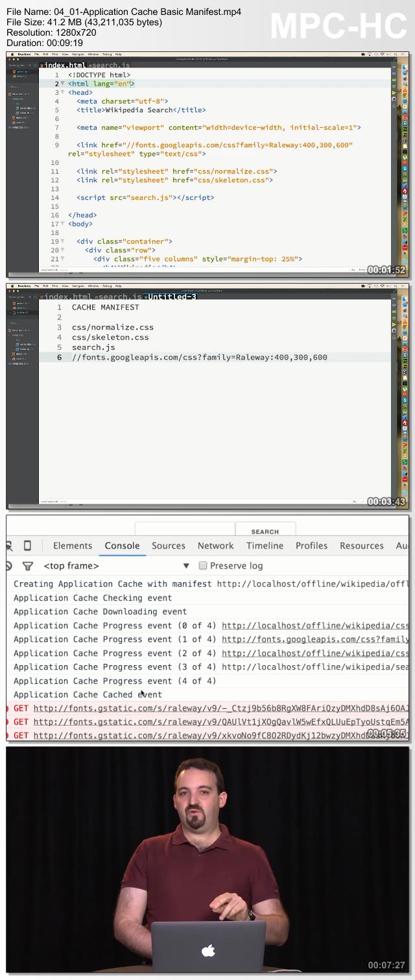Click the closing </head> tag on line 15

[82, 215]
